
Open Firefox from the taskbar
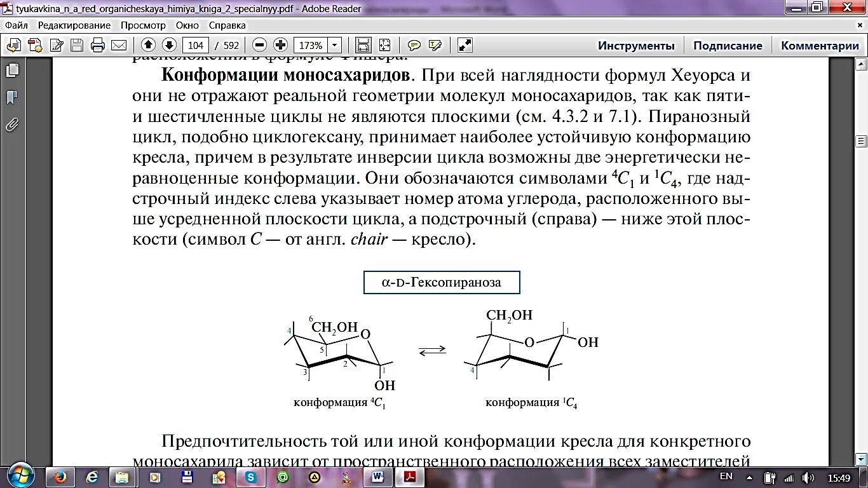coord(61,477)
